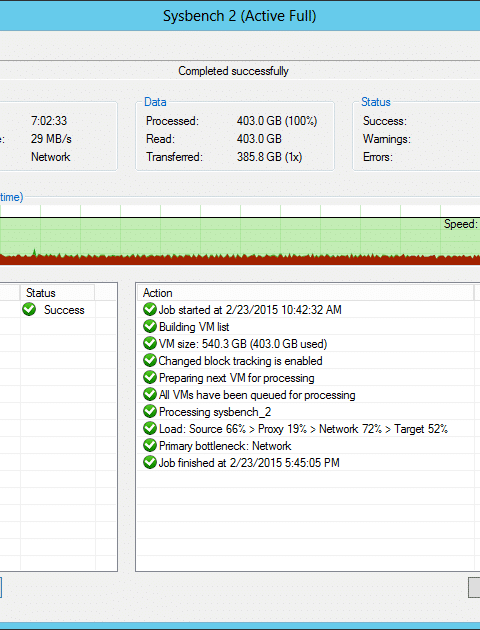
Task: Click check icon by Preparing next VM
Action: pos(150,377)
